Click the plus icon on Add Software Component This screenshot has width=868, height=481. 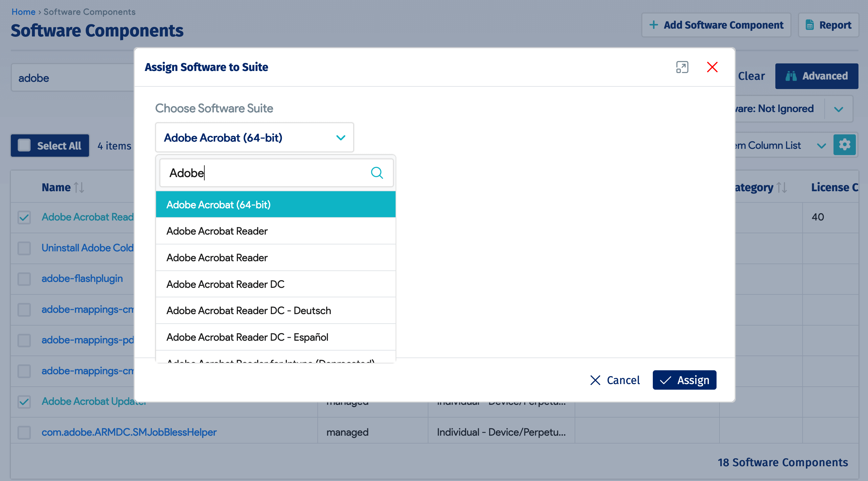tap(654, 25)
